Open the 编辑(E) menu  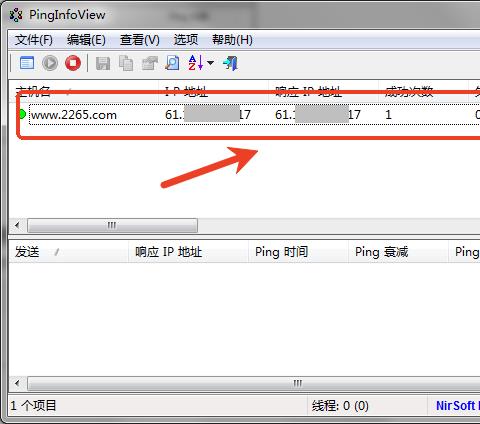click(86, 40)
